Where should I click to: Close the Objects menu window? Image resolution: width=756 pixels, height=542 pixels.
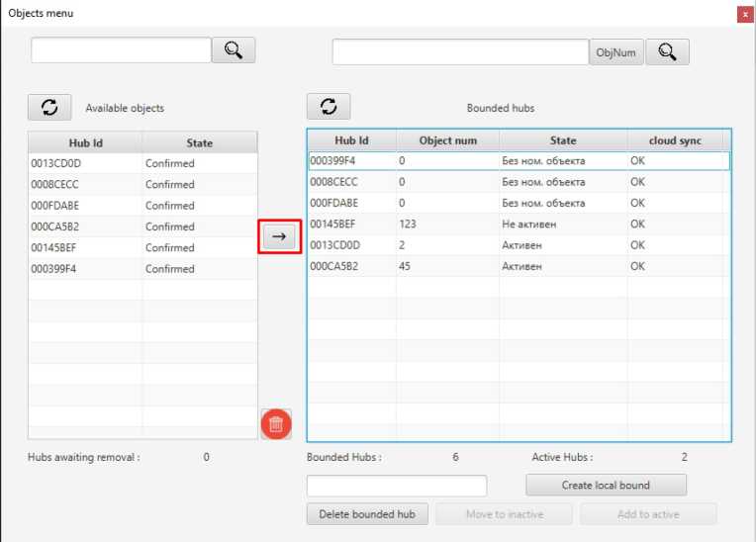tap(744, 14)
